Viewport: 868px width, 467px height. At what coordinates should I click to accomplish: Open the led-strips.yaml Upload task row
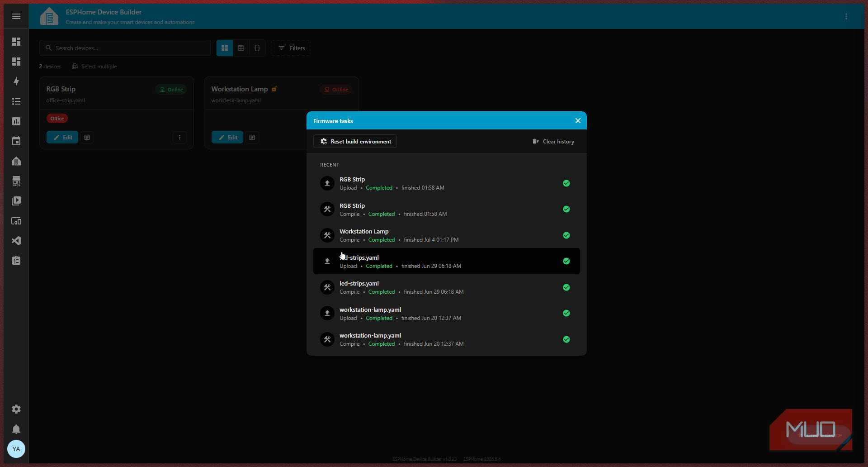pyautogui.click(x=447, y=261)
